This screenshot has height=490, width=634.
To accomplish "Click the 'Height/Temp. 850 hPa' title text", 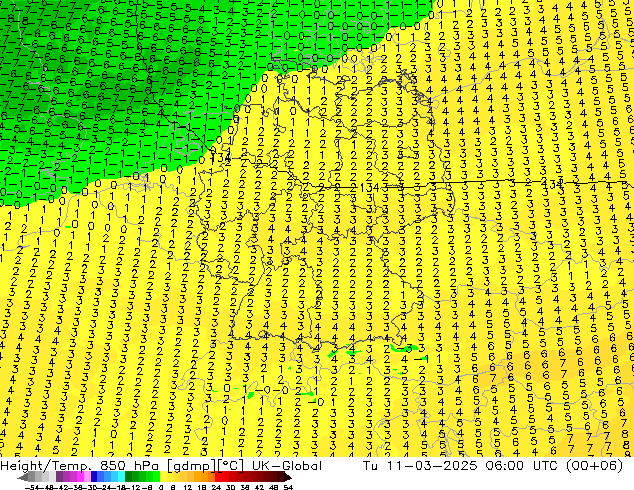I will (78, 466).
